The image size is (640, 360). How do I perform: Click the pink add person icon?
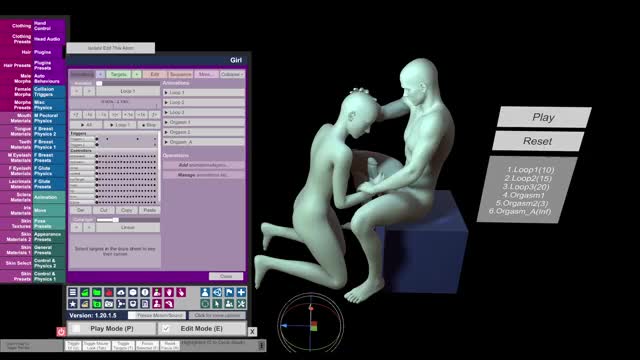coord(157,292)
